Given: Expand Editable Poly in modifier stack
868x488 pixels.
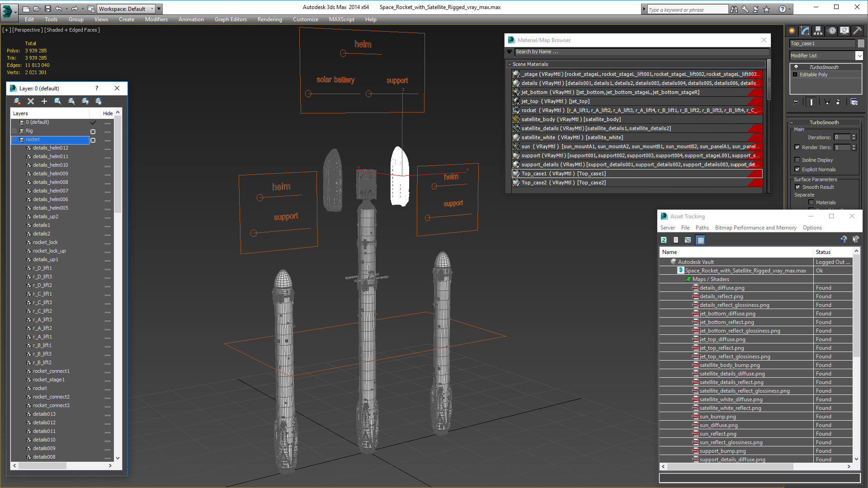Looking at the screenshot, I should 795,75.
